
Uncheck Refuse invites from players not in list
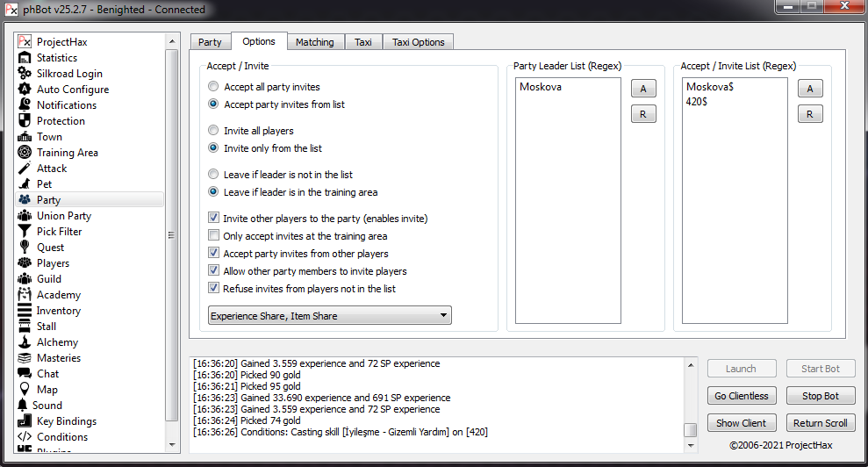coord(213,289)
